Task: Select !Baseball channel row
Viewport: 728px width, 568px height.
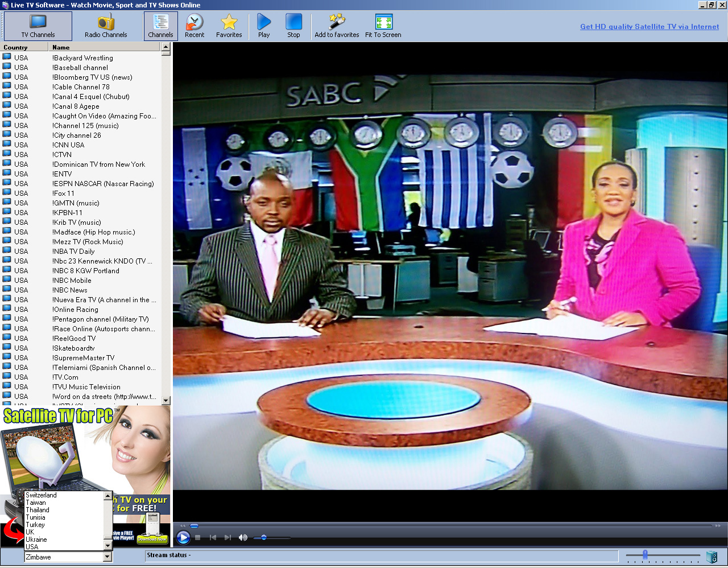Action: (x=80, y=67)
